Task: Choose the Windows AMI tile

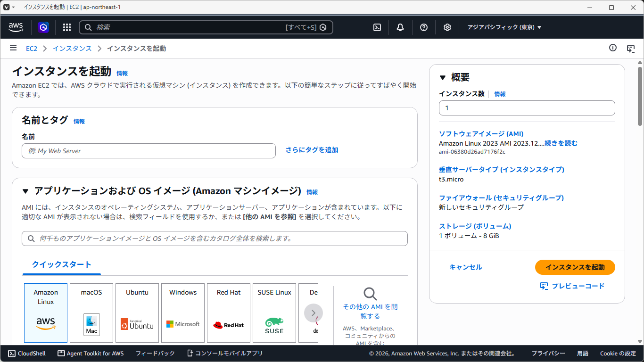Action: coord(183,313)
